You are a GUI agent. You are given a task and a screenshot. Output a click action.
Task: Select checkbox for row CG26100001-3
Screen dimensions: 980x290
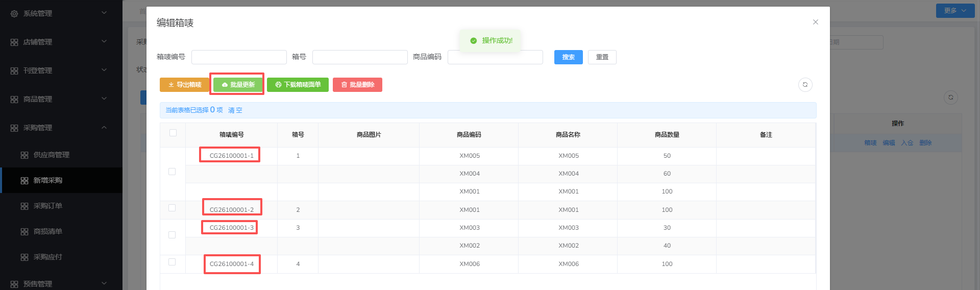tap(172, 235)
